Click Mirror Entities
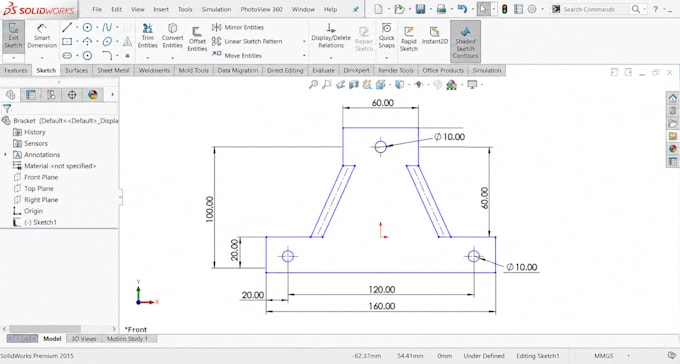 click(x=238, y=27)
